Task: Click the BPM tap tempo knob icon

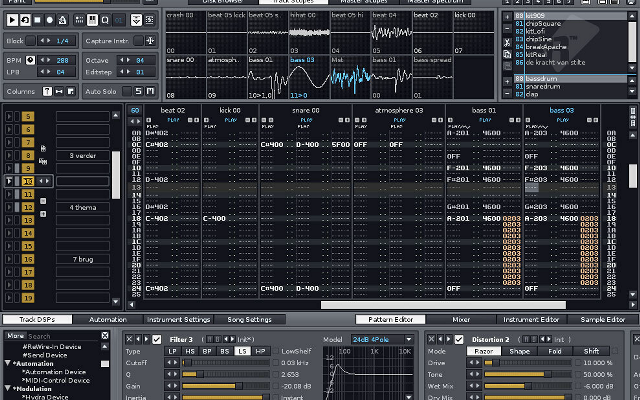Action: point(31,60)
